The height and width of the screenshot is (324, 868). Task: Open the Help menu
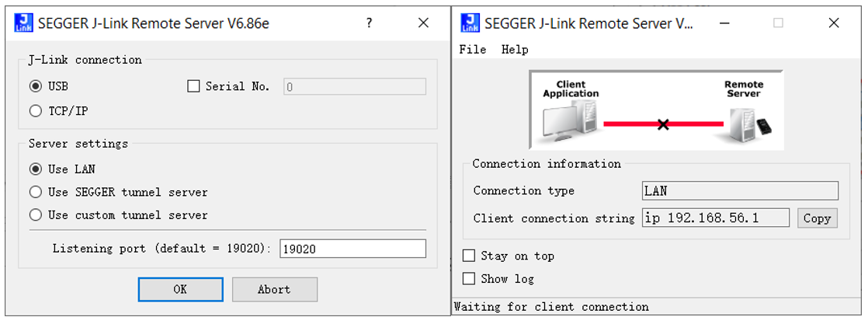point(515,50)
